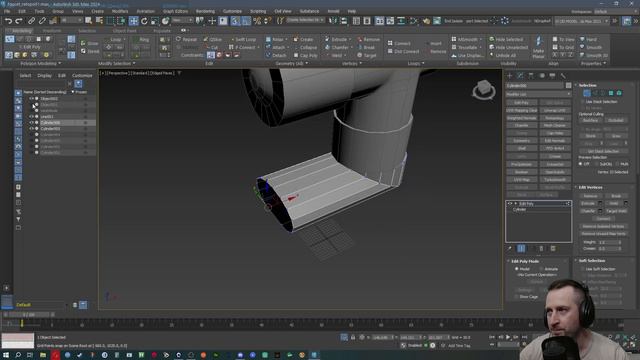Image resolution: width=640 pixels, height=360 pixels.
Task: Select Vertex sub-object level icon
Action: coord(587,93)
